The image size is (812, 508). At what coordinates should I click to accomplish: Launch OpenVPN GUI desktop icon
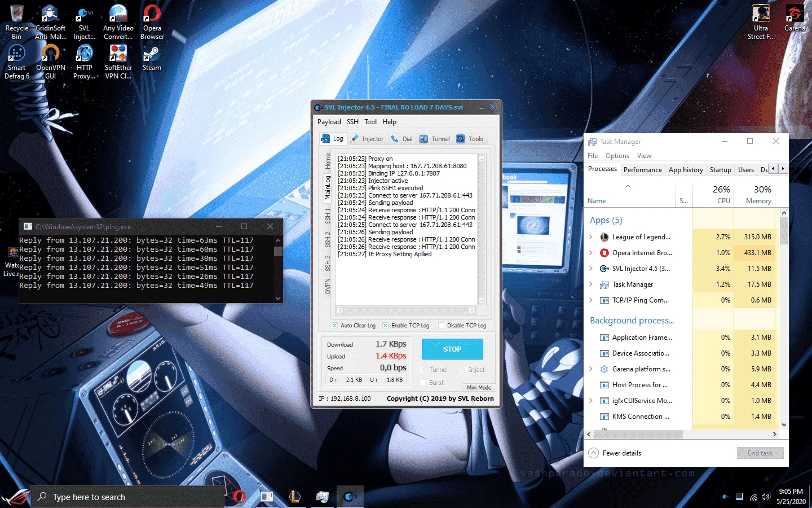[51, 62]
